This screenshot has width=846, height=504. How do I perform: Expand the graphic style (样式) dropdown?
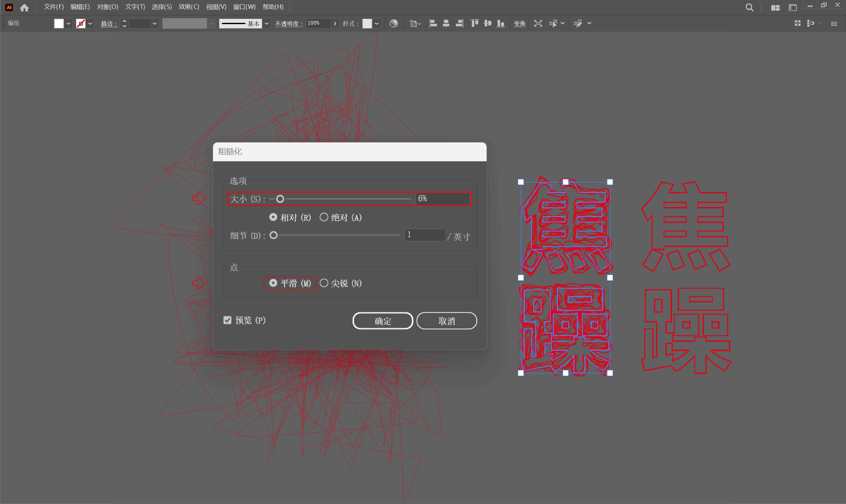pos(377,23)
